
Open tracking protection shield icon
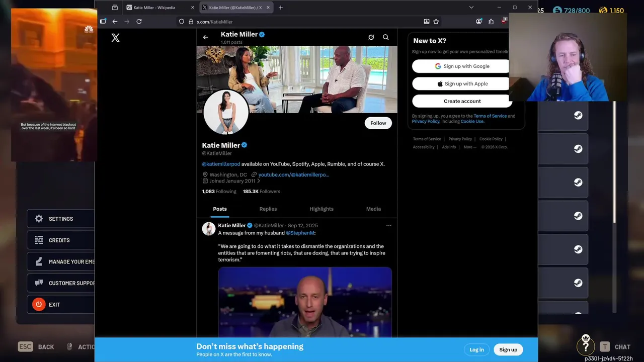pos(182,22)
